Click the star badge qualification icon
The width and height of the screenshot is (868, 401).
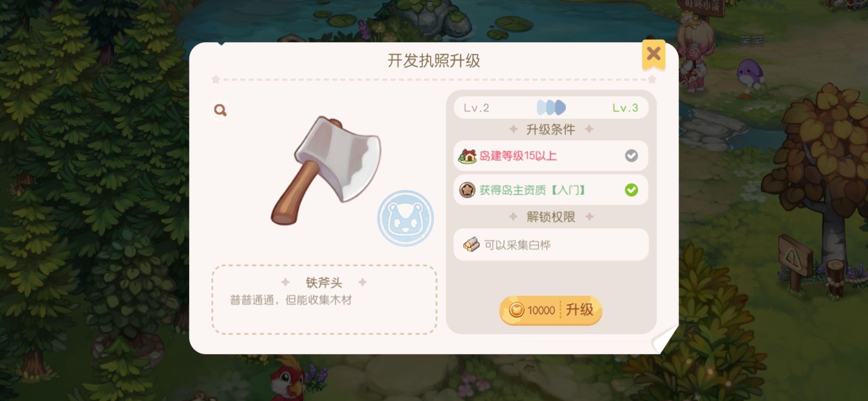[x=467, y=190]
